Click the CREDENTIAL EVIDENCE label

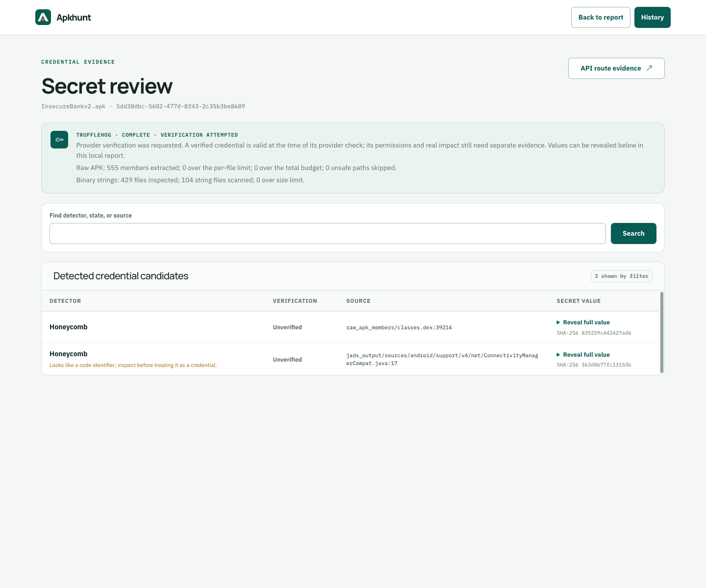click(x=78, y=62)
